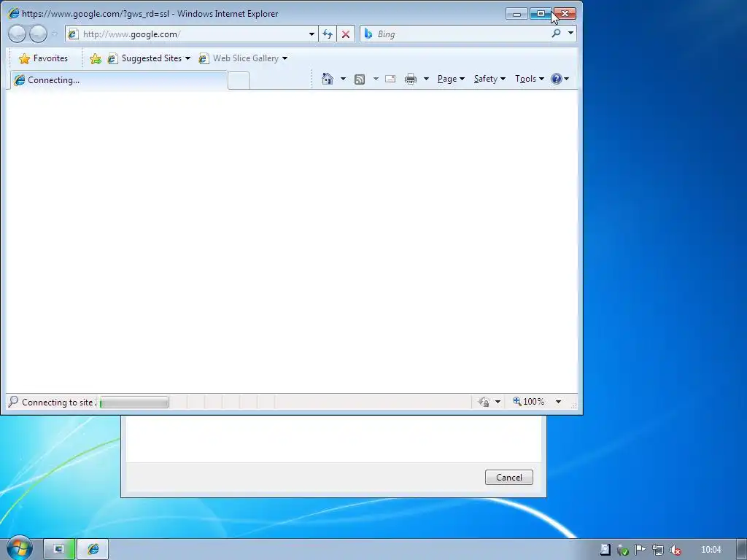Click the 100% zoom level button
Screen dimensions: 747x560
pyautogui.click(x=528, y=402)
